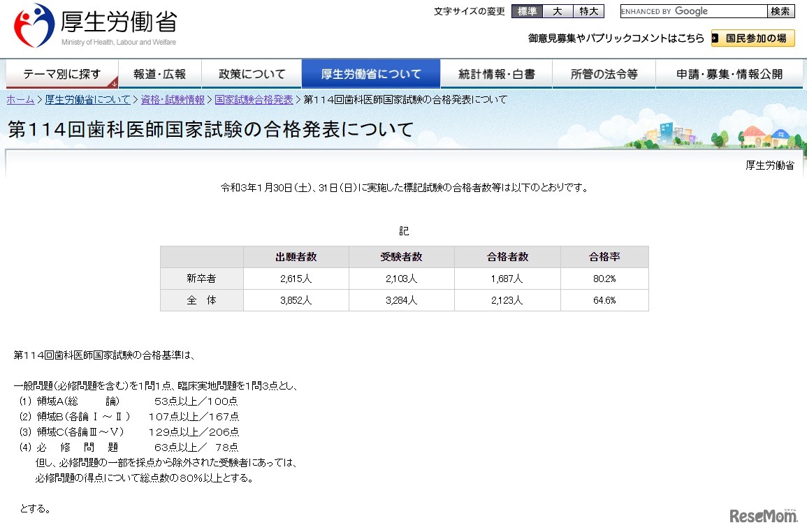Open the 国民参加の場 button
The width and height of the screenshot is (807, 532).
[x=753, y=38]
